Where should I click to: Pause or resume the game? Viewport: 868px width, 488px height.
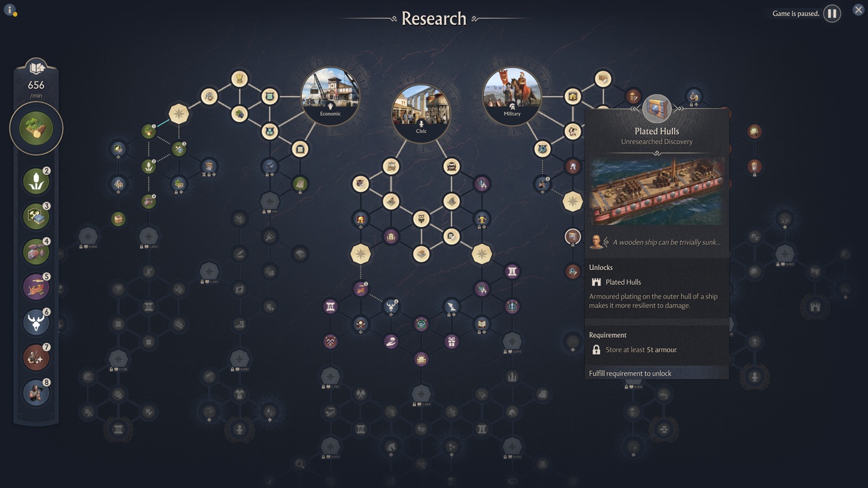pyautogui.click(x=832, y=13)
